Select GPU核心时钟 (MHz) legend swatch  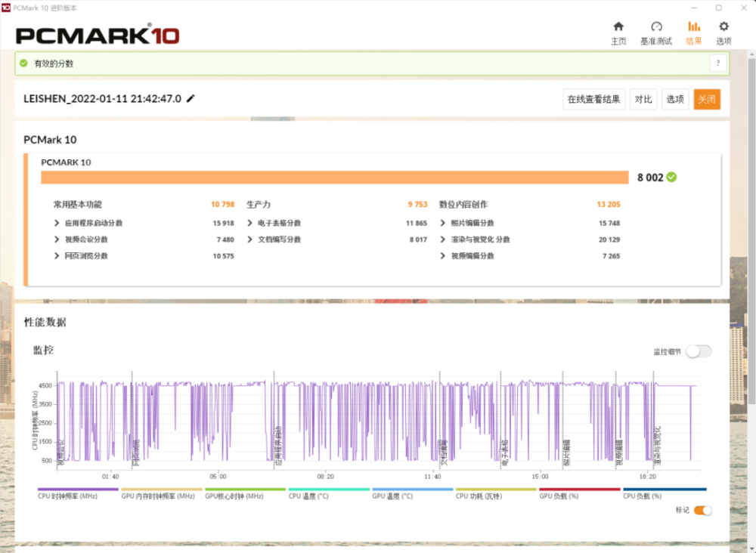(246, 490)
